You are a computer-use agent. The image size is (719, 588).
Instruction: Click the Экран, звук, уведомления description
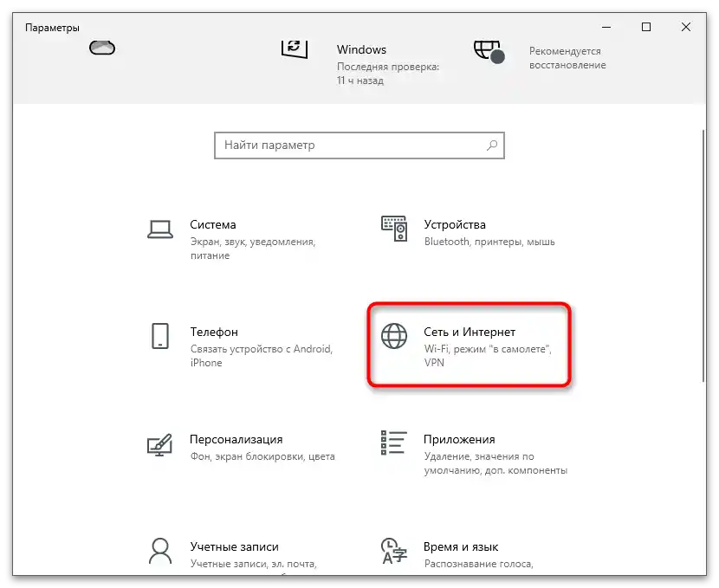click(253, 249)
